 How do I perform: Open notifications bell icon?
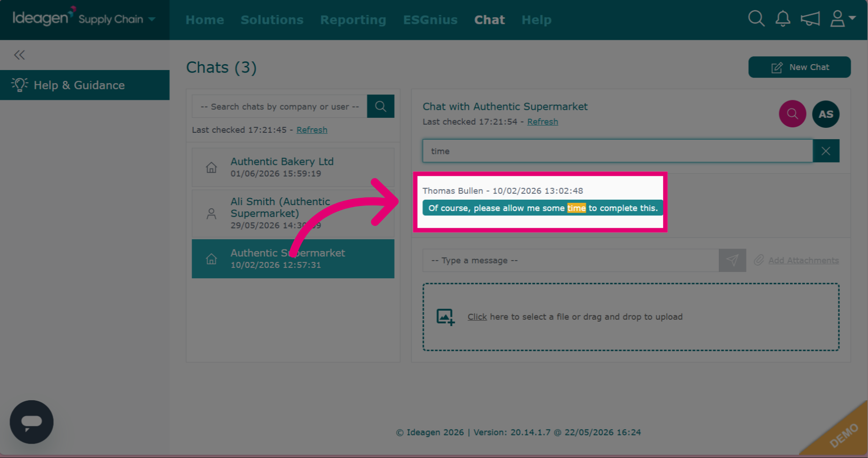(783, 19)
